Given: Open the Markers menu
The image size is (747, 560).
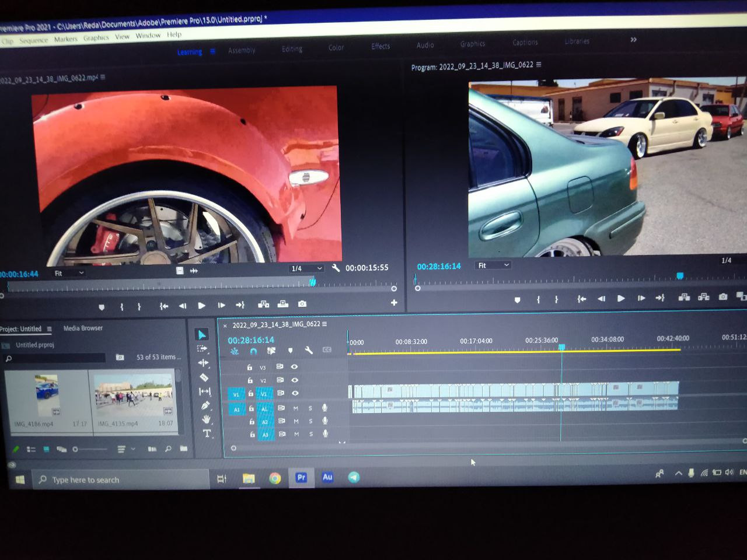Looking at the screenshot, I should pos(65,39).
